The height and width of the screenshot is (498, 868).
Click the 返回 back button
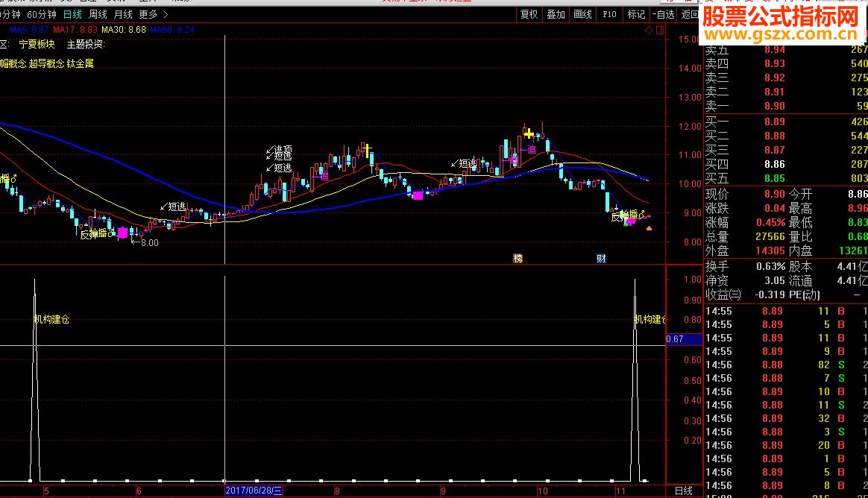click(690, 14)
